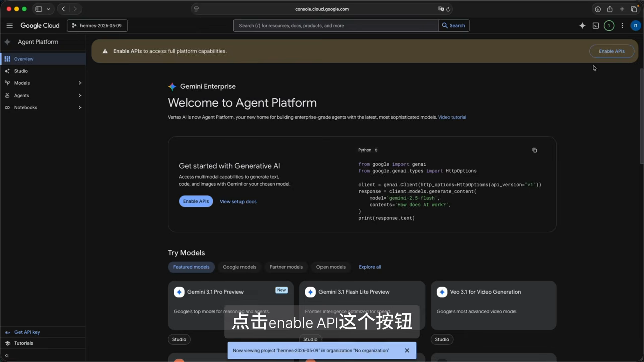Click the browser address bar URL
The height and width of the screenshot is (362, 644).
322,9
